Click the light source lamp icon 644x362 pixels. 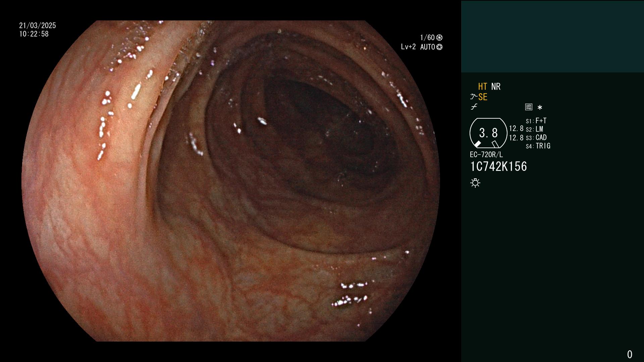pos(475,183)
